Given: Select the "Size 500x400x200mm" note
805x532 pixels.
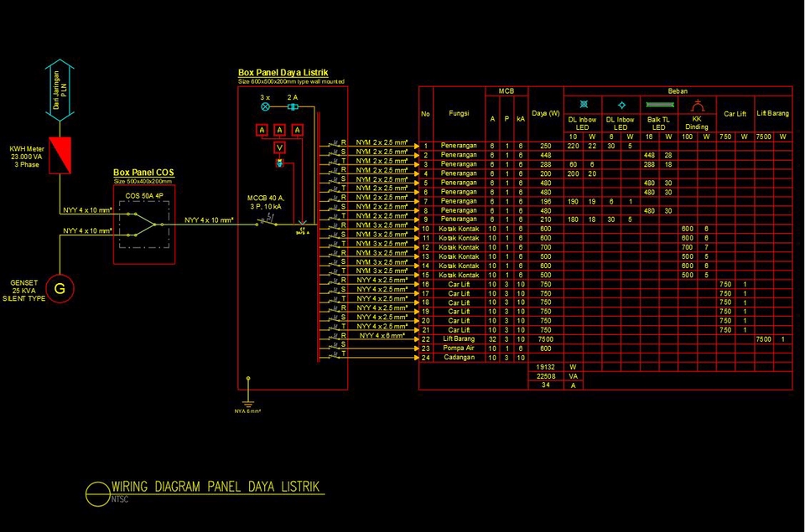Looking at the screenshot, I should 143,181.
